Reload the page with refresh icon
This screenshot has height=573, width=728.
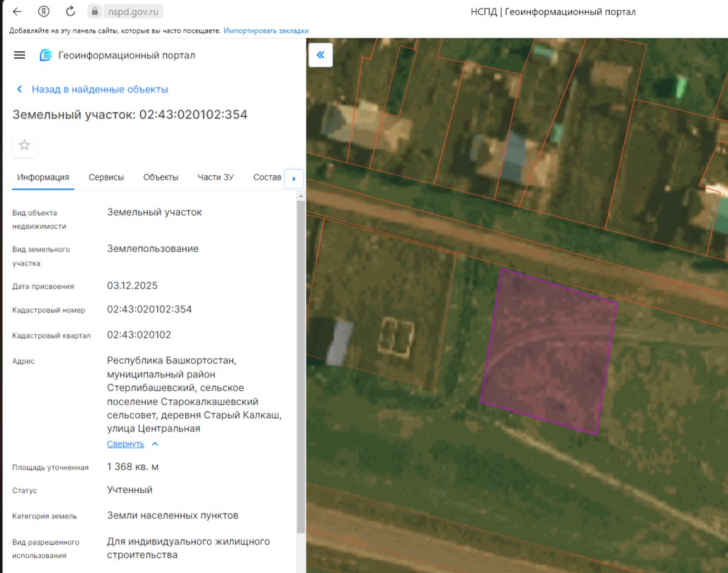pyautogui.click(x=70, y=11)
